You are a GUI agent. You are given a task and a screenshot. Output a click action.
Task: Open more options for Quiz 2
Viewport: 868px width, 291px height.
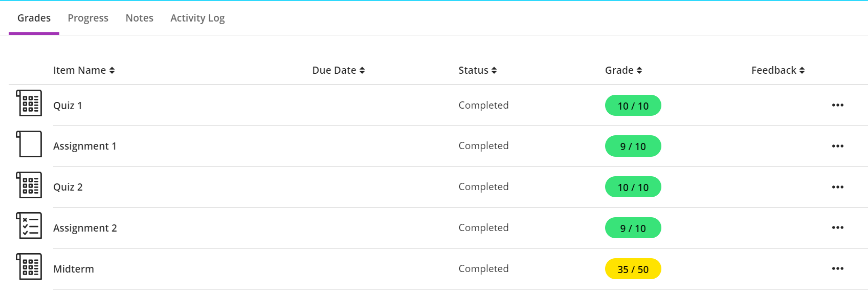pyautogui.click(x=837, y=187)
